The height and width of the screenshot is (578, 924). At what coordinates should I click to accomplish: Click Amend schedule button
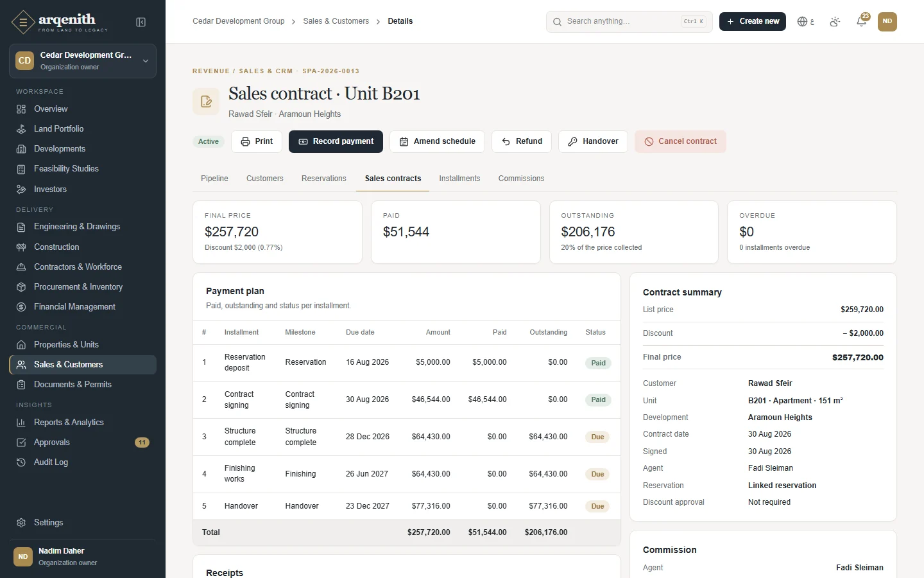click(437, 141)
